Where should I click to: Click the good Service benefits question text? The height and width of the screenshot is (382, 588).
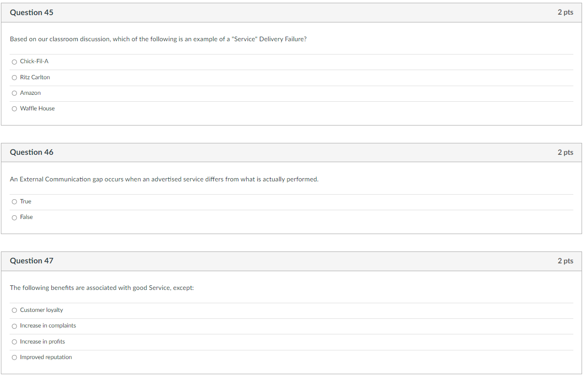tap(102, 288)
